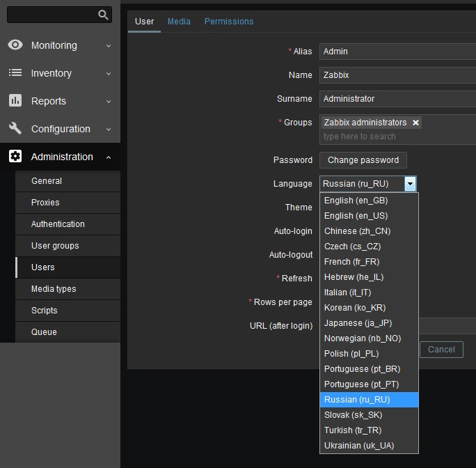Click the Cancel button
Screen dimensions: 476x468
(x=441, y=350)
